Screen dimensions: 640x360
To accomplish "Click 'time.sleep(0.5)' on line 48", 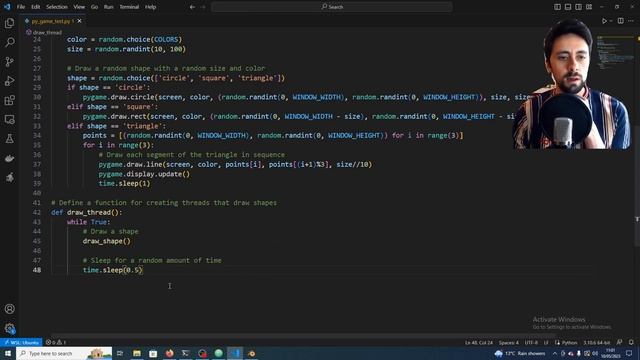I will coord(113,270).
